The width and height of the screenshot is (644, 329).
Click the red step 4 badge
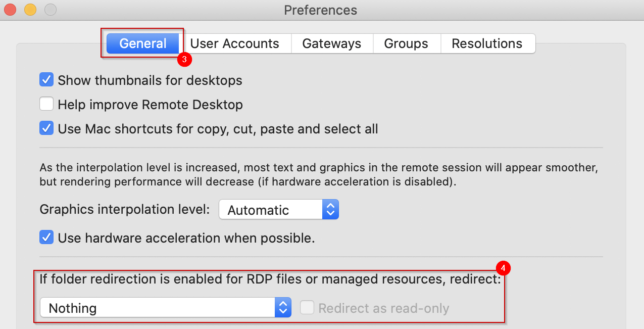503,267
